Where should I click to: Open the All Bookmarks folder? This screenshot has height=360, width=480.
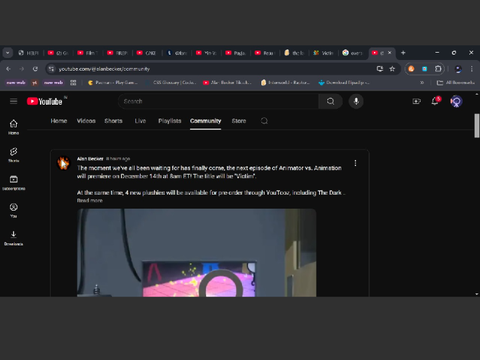tap(456, 82)
